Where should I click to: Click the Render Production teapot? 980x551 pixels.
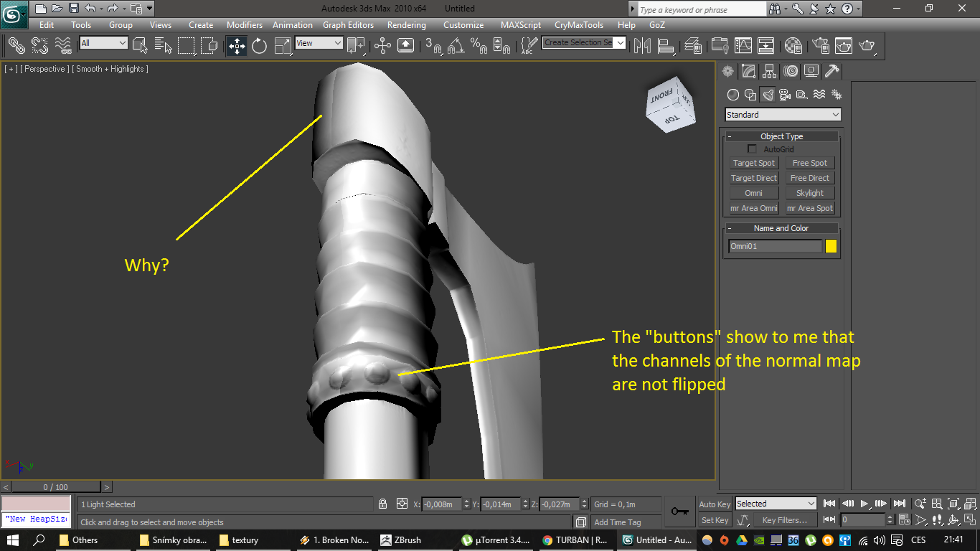point(867,46)
